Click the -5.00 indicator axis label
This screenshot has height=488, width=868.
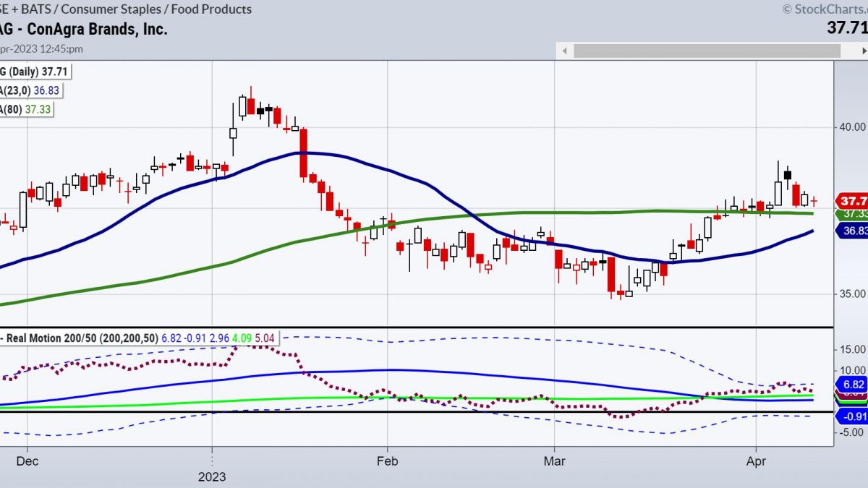click(851, 432)
